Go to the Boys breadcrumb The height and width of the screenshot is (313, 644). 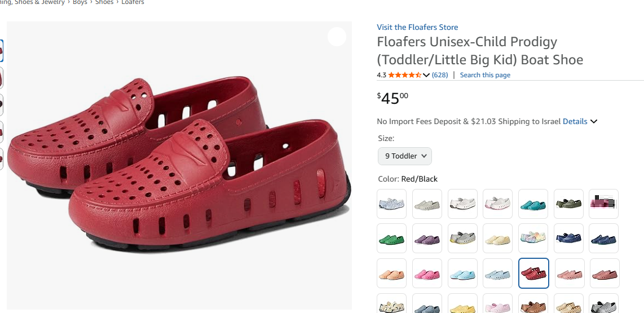coord(80,2)
